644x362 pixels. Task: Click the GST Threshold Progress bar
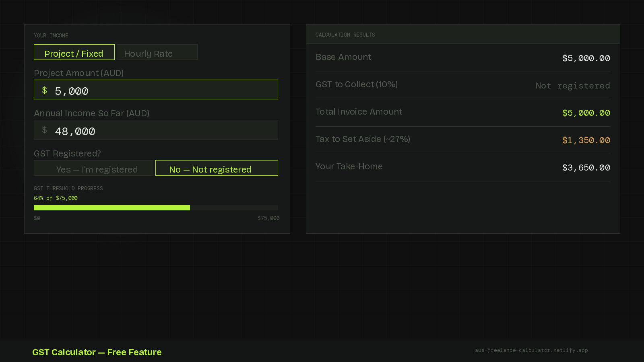(x=156, y=208)
